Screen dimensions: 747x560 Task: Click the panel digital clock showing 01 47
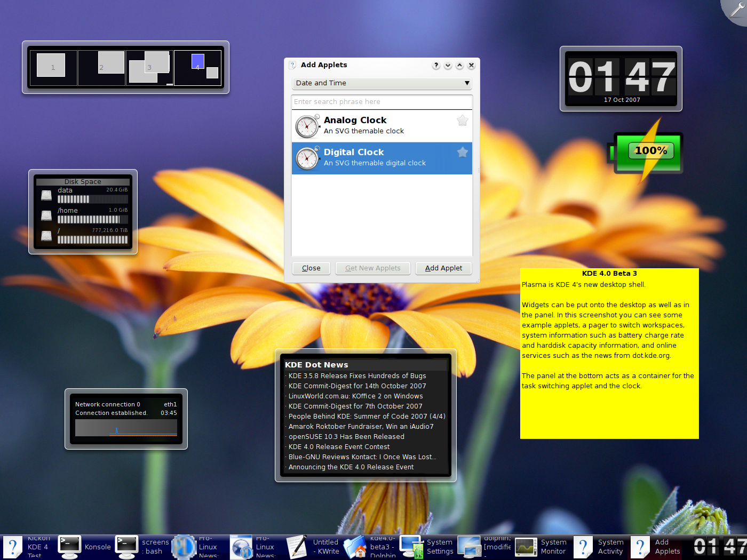(x=720, y=547)
